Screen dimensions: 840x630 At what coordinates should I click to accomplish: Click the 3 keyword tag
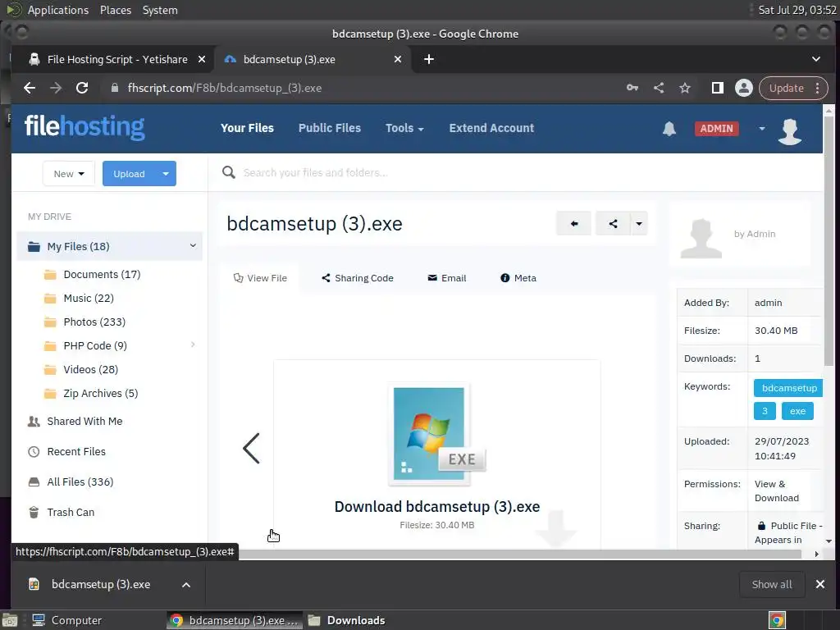click(765, 411)
